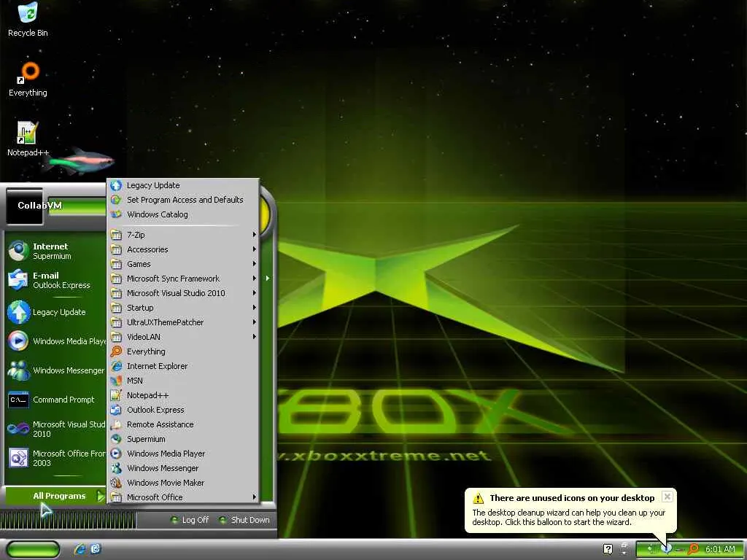747x560 pixels.
Task: Click the fish animation on the desktop
Action: click(79, 161)
